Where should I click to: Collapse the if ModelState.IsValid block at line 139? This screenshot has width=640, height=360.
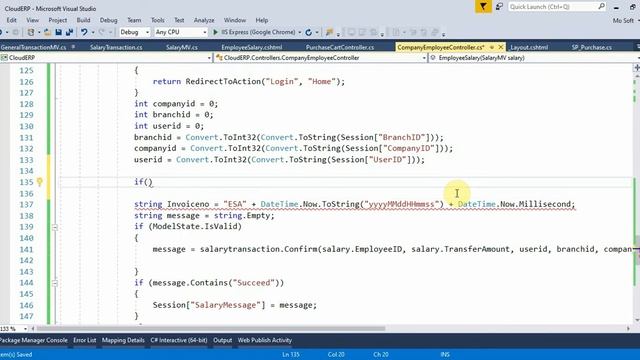point(55,227)
